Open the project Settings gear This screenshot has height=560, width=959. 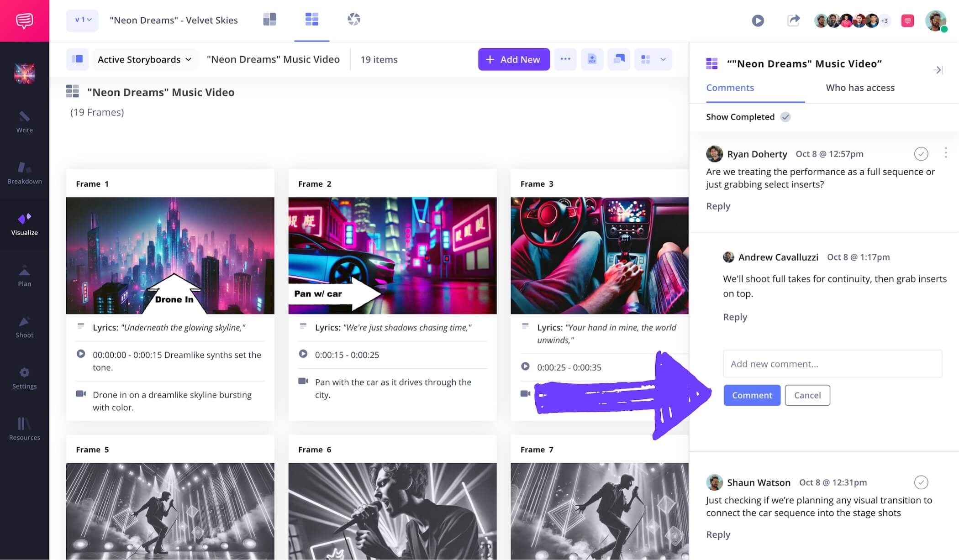[x=25, y=378]
